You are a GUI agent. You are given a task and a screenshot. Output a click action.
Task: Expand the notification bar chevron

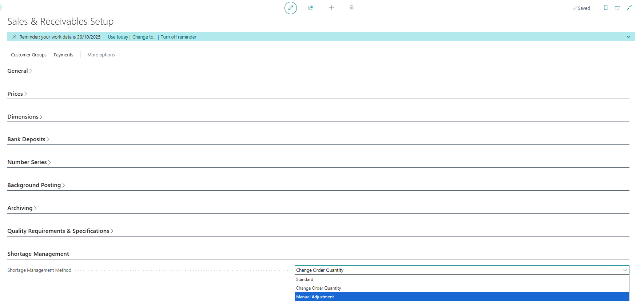628,37
